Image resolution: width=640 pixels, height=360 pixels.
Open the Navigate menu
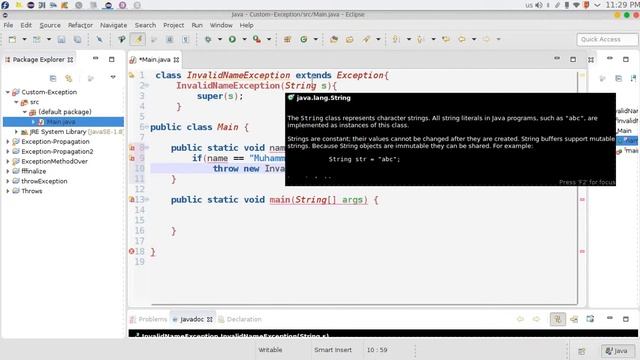click(113, 25)
